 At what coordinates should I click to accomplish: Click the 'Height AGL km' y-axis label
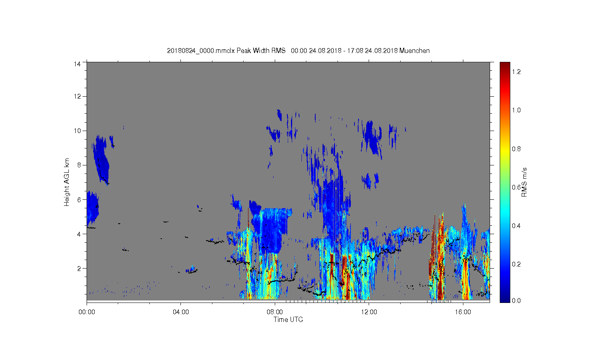tap(67, 182)
